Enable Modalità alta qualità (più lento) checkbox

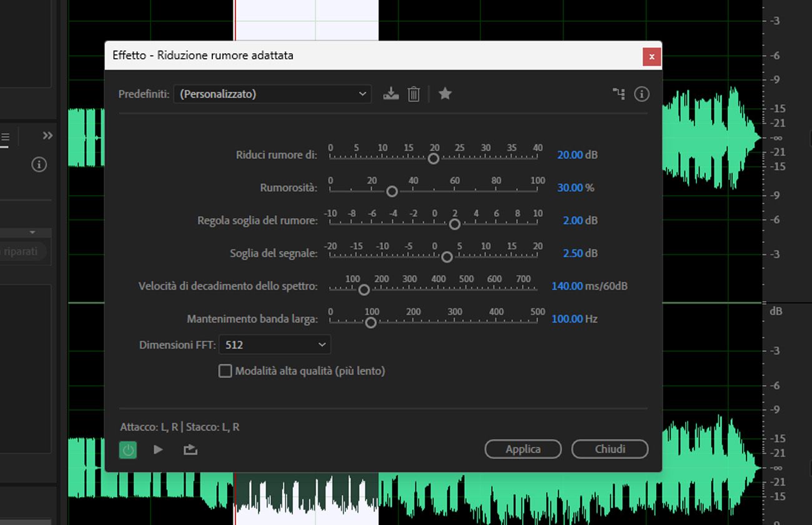click(225, 371)
